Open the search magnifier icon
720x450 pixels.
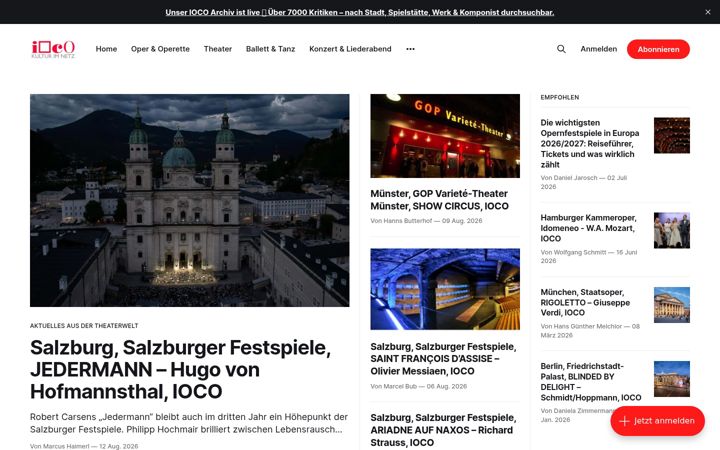tap(561, 49)
